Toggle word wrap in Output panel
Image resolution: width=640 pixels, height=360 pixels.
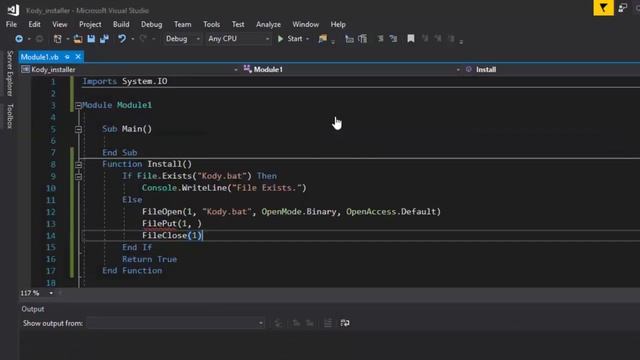click(345, 323)
